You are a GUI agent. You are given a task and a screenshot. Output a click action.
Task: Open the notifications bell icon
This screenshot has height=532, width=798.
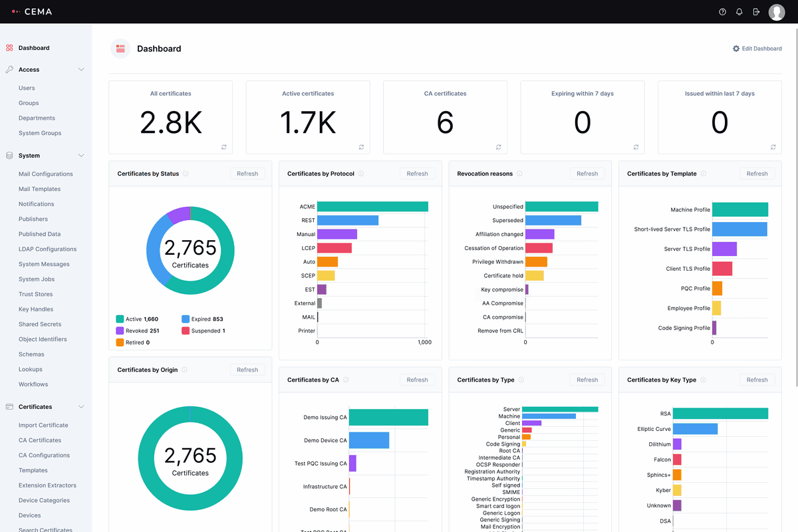point(739,12)
